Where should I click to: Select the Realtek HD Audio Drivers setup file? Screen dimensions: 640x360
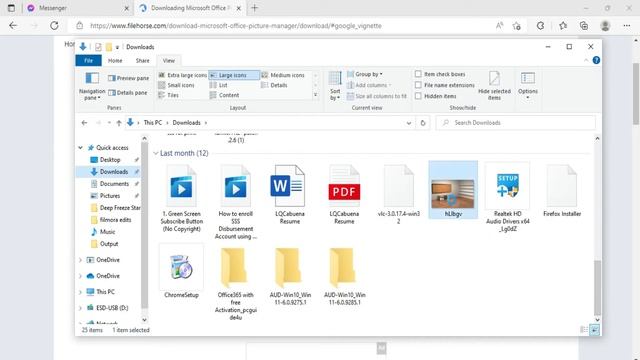click(x=508, y=198)
